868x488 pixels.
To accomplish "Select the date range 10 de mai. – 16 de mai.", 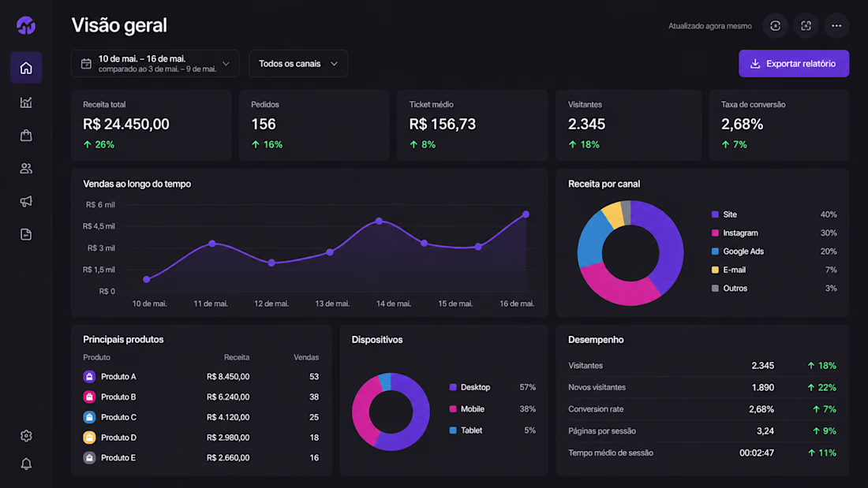I will tap(155, 64).
